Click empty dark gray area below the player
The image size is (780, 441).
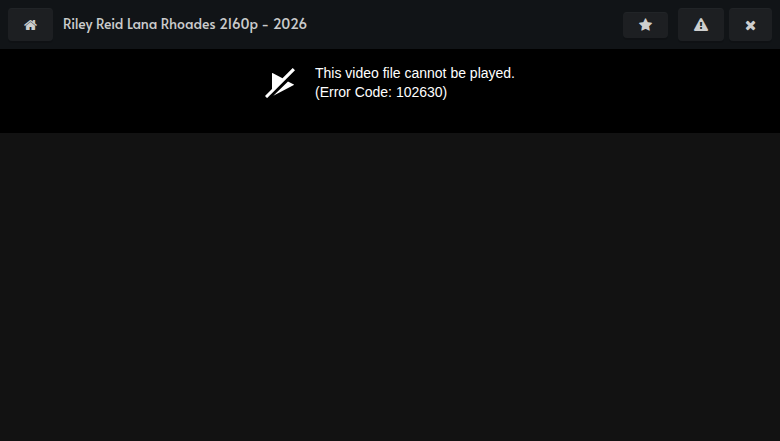pos(390,287)
